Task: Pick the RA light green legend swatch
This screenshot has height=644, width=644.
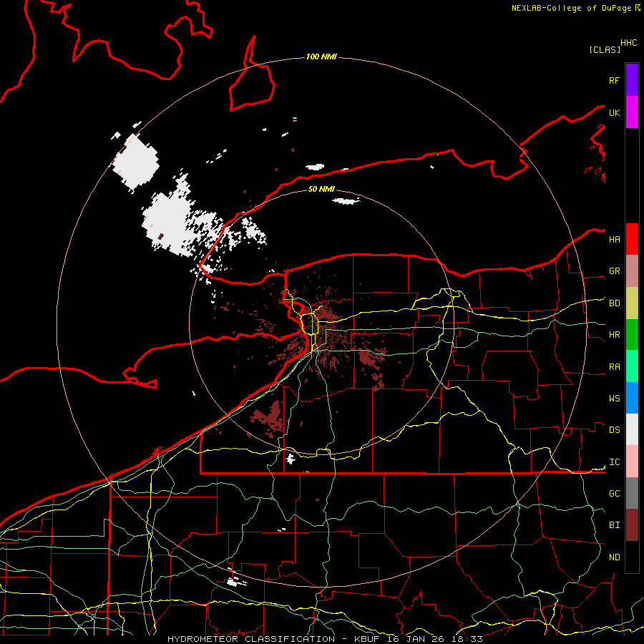Action: point(632,366)
